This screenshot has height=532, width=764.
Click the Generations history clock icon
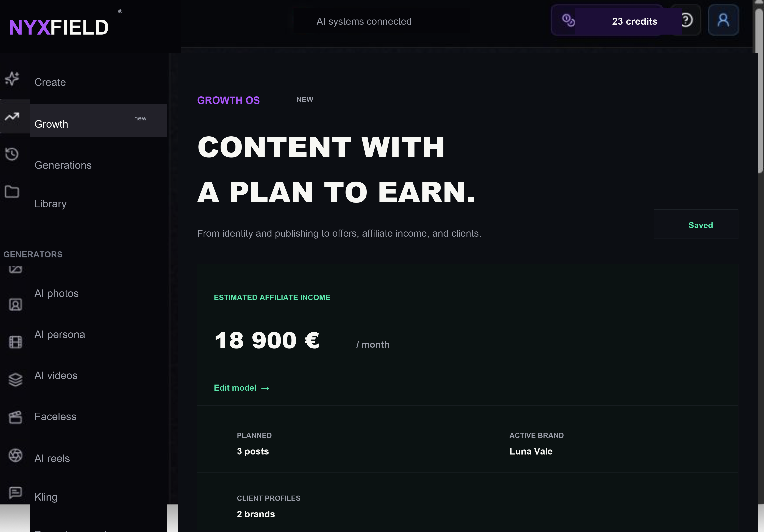click(x=12, y=154)
